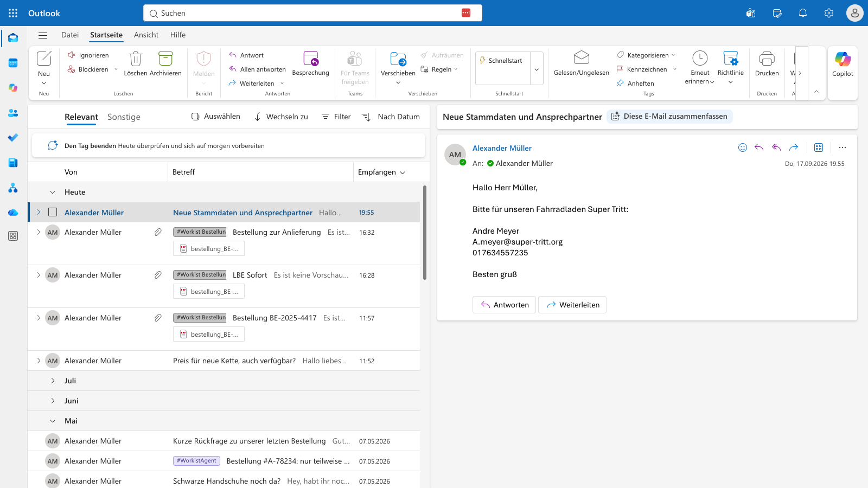The width and height of the screenshot is (868, 488).
Task: Click forward arrow icon in message header
Action: coord(794,147)
